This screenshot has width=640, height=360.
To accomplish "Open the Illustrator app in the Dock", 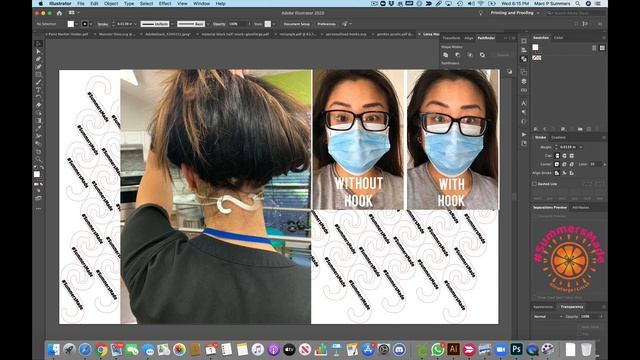I will pyautogui.click(x=453, y=349).
